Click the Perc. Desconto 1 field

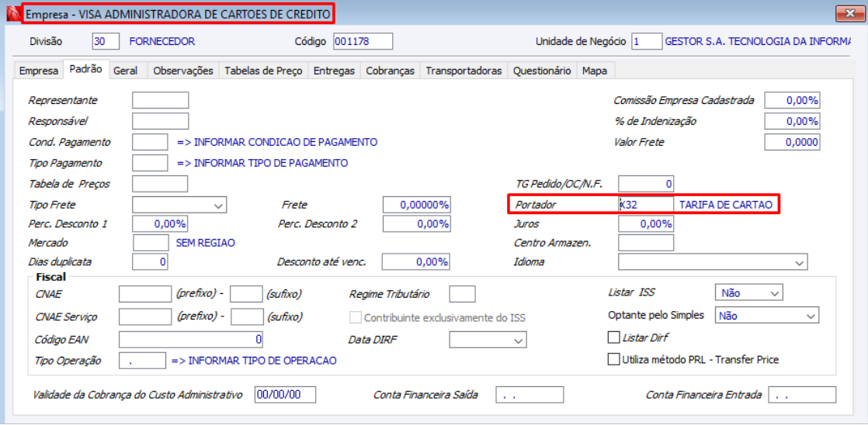pyautogui.click(x=159, y=224)
